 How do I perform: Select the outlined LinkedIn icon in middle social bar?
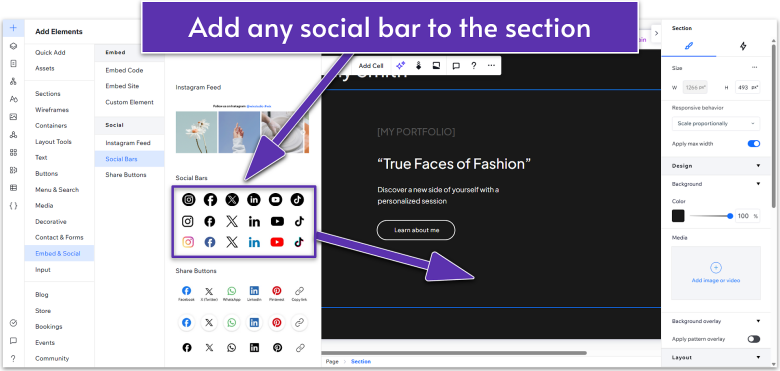254,222
